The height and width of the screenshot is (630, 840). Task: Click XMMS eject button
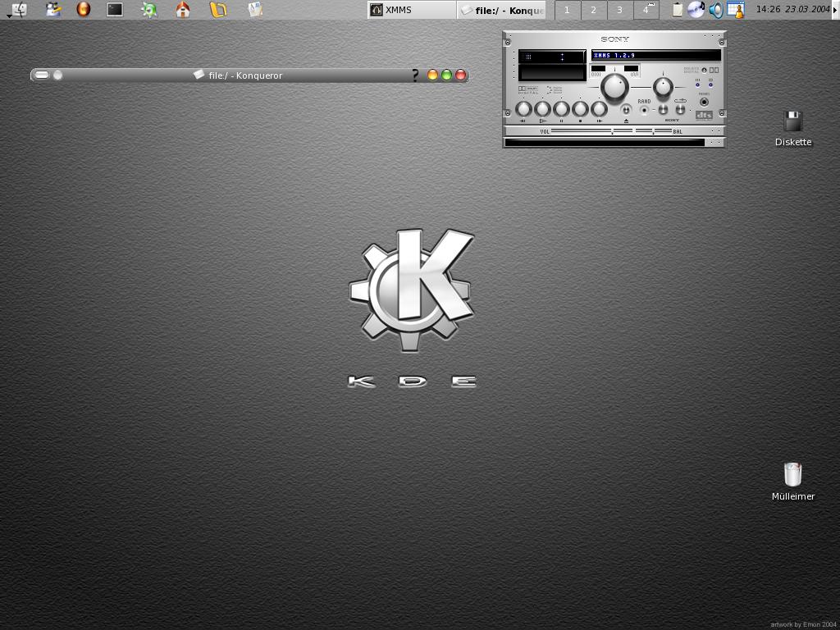(x=626, y=110)
